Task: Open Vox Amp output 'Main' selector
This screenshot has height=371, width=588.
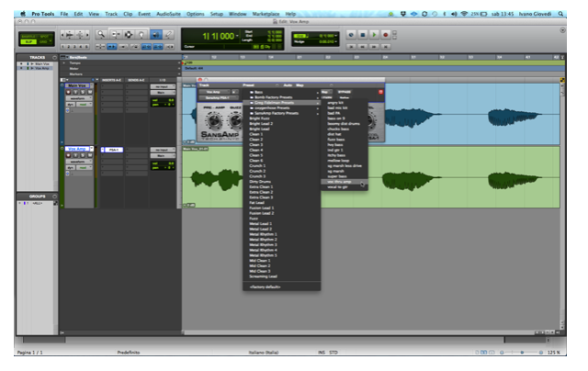Action: tap(163, 155)
